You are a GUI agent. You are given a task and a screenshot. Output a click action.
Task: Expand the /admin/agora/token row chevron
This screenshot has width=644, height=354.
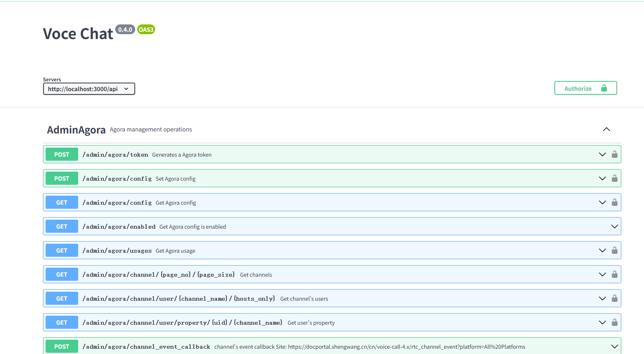[602, 154]
